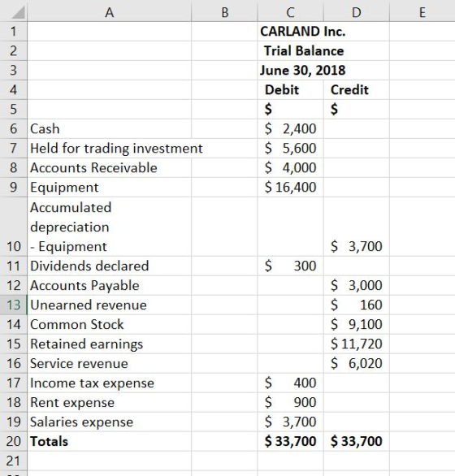Select 'Held for trading investment' cell
Image resolution: width=455 pixels, height=476 pixels.
click(x=110, y=148)
